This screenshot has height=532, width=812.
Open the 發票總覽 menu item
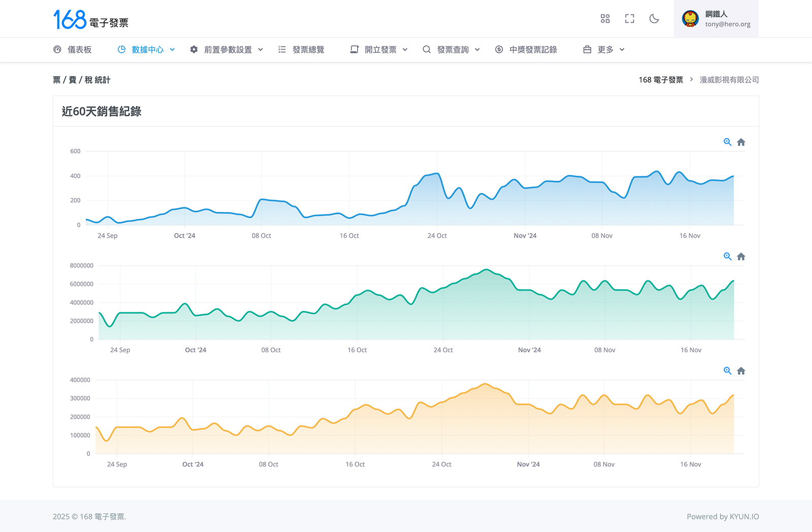coord(302,50)
